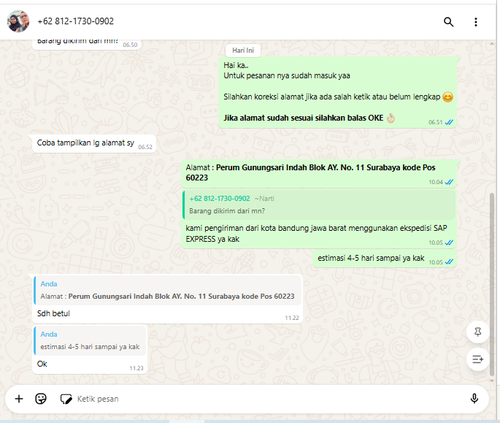Click 'Hai ka..' greeting text
This screenshot has height=423, width=500.
pyautogui.click(x=236, y=65)
